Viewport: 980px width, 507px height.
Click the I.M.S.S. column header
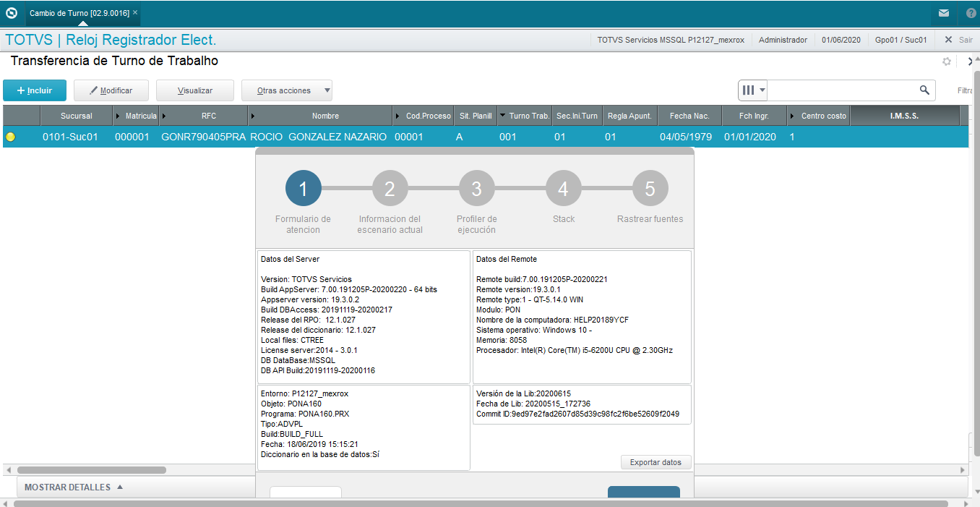[x=904, y=116]
